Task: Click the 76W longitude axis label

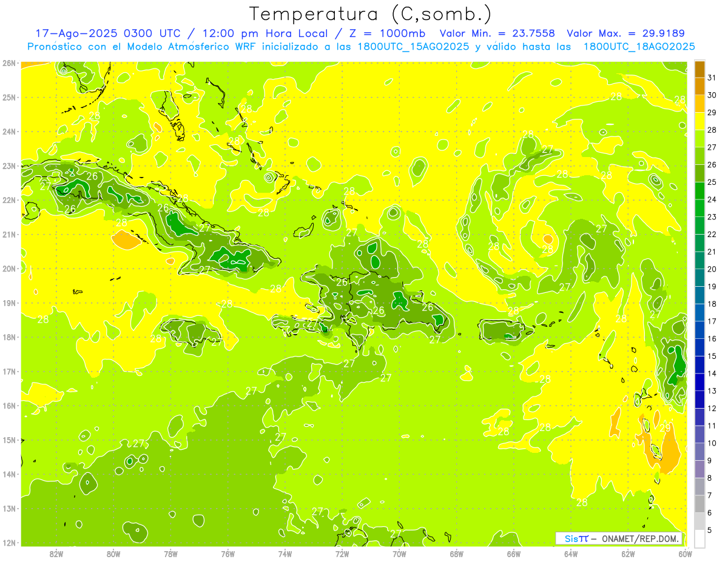Action: tap(227, 554)
